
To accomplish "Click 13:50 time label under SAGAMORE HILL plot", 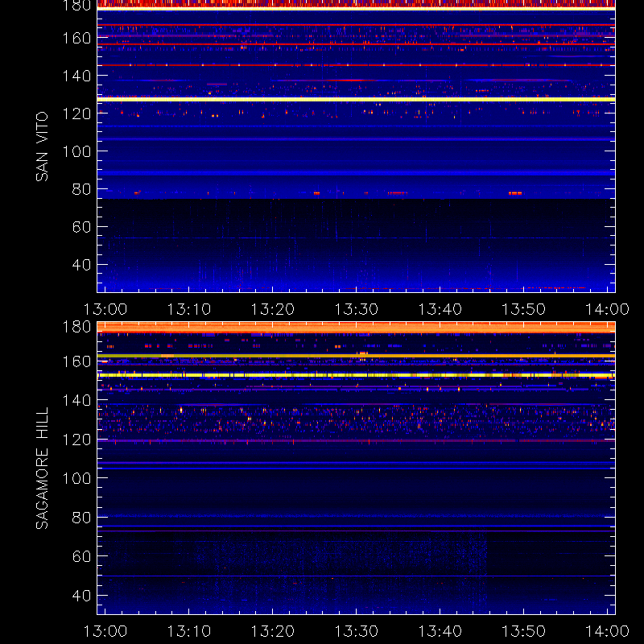I will (x=524, y=631).
